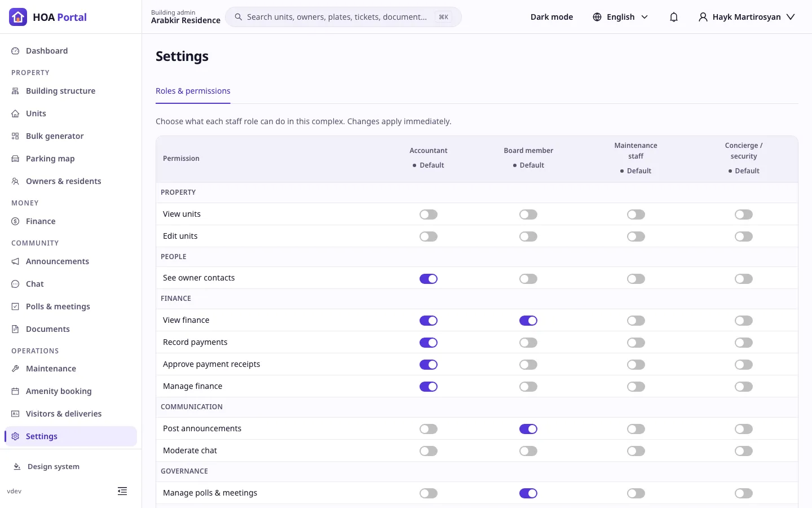Image resolution: width=812 pixels, height=508 pixels.
Task: Click the Accountant column header
Action: tap(429, 151)
